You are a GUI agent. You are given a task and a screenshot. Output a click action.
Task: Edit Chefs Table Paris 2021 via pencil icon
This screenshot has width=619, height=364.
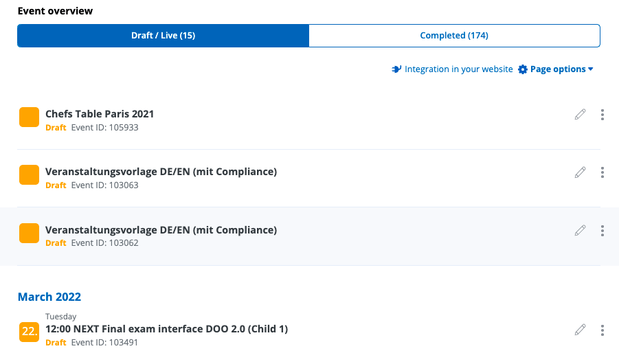click(581, 115)
